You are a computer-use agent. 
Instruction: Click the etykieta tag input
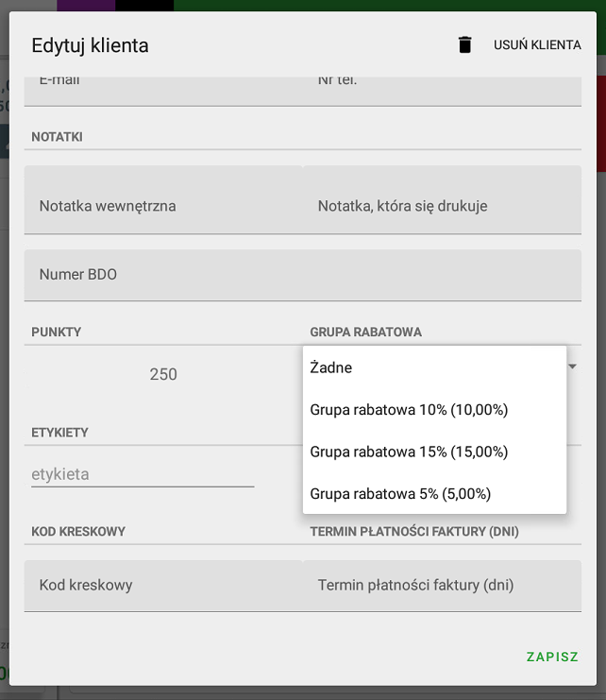pyautogui.click(x=143, y=474)
